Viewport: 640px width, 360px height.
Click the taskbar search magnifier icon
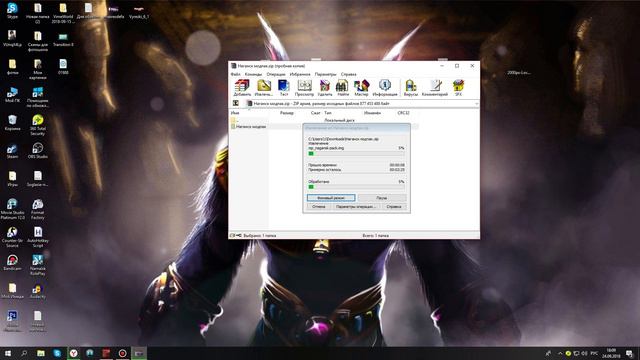[24, 353]
